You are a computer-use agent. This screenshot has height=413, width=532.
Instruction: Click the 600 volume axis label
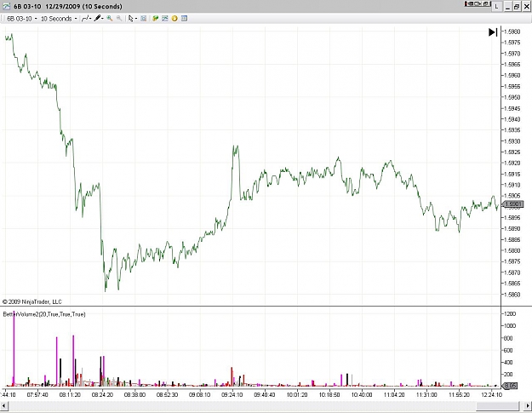508,350
